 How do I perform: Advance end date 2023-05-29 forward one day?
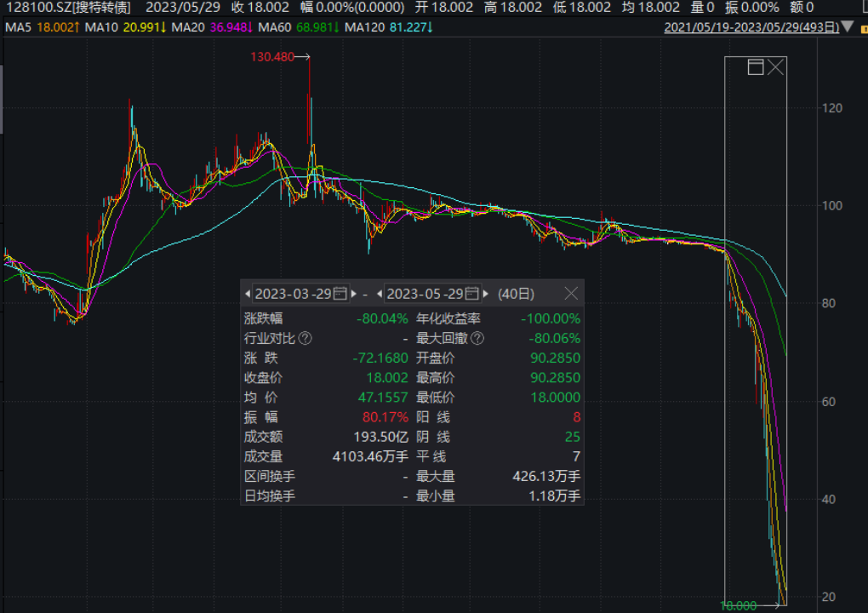click(486, 294)
